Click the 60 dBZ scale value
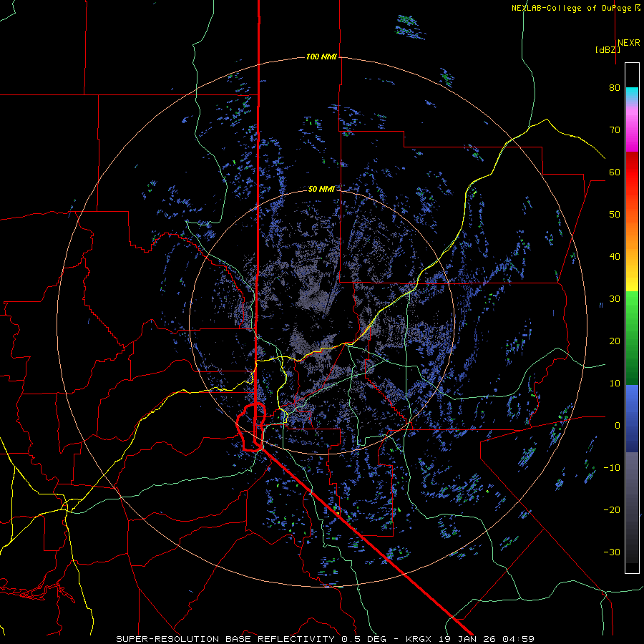Screen dimensions: 644x644 [x=615, y=172]
